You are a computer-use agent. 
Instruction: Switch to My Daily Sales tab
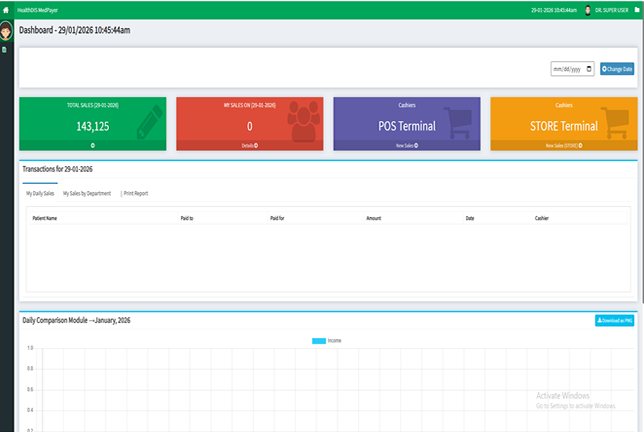pyautogui.click(x=40, y=193)
